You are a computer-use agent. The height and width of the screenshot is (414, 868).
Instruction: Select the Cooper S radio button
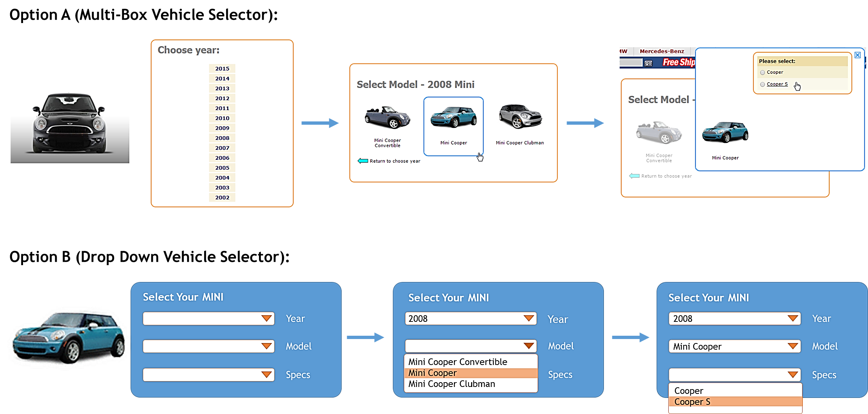pyautogui.click(x=762, y=84)
